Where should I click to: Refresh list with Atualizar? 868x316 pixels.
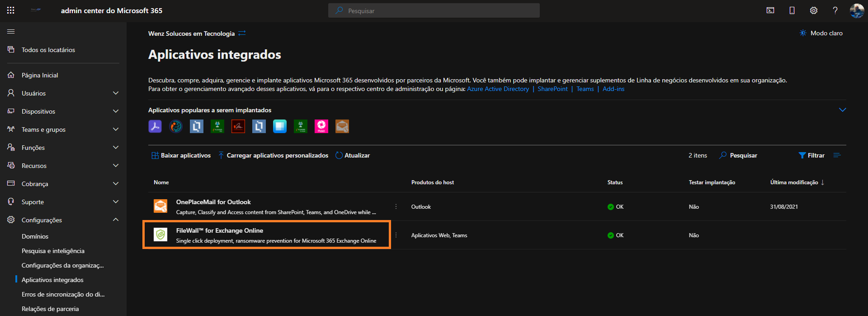(x=353, y=155)
